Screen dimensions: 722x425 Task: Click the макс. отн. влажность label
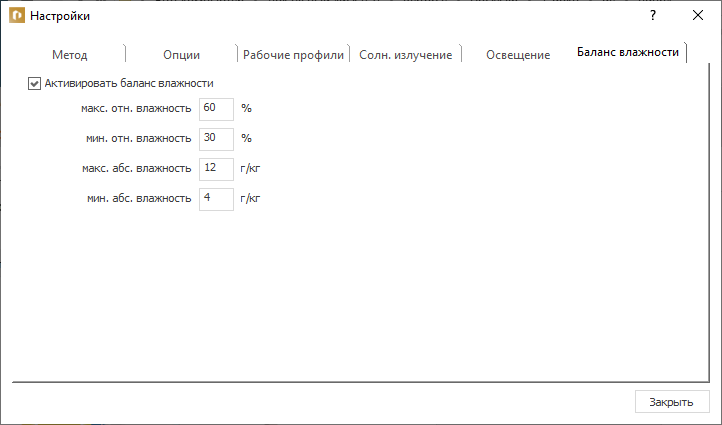click(x=136, y=109)
